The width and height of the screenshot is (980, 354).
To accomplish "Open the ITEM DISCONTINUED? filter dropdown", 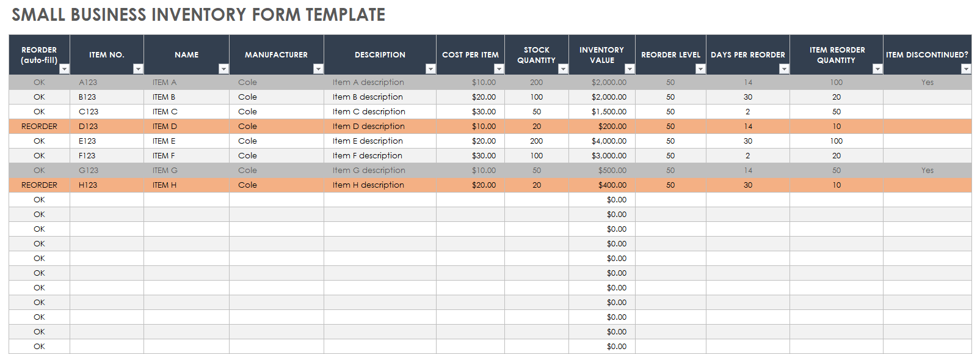I will [x=966, y=69].
